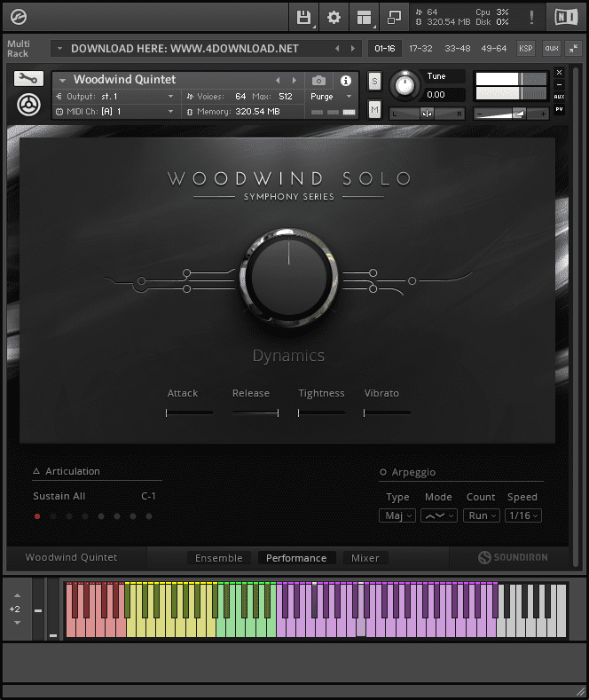Click the Tune value 0.00 field

point(444,95)
